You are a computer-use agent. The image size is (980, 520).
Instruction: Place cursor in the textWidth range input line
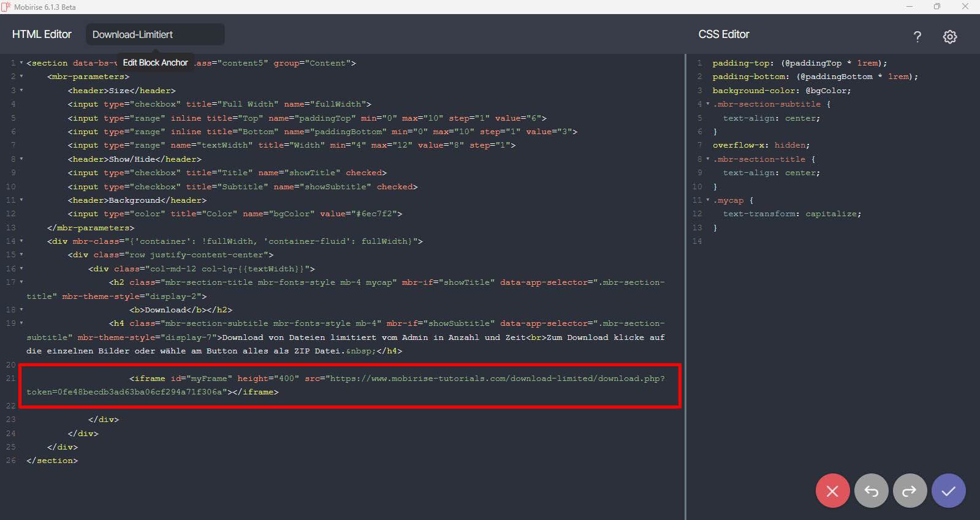[292, 145]
